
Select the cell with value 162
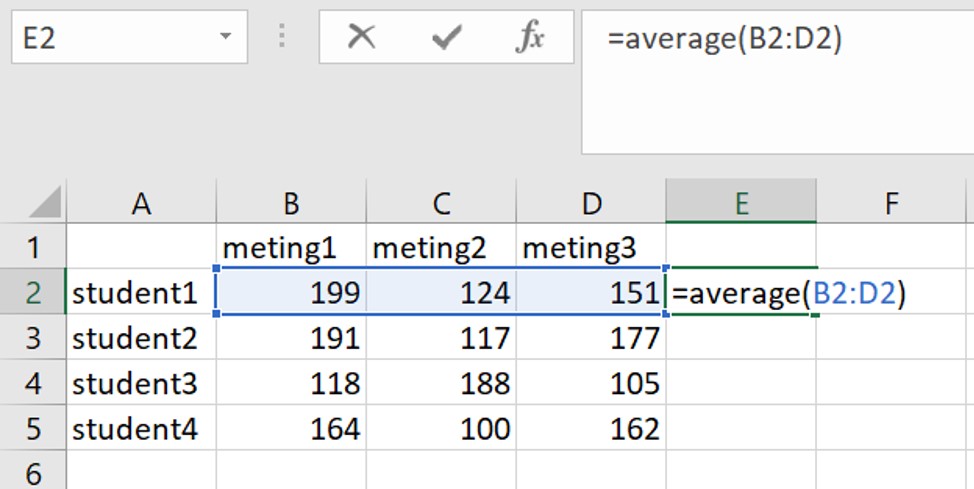coord(591,430)
